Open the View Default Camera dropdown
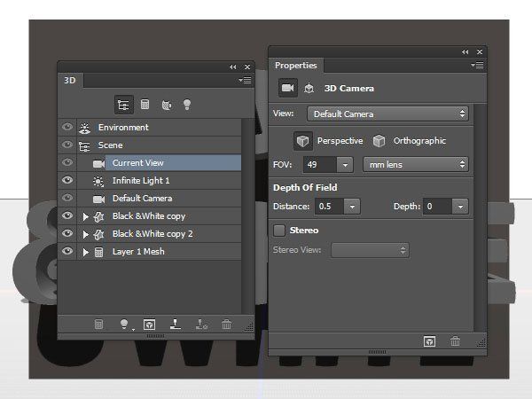This screenshot has height=399, width=532. pyautogui.click(x=387, y=114)
